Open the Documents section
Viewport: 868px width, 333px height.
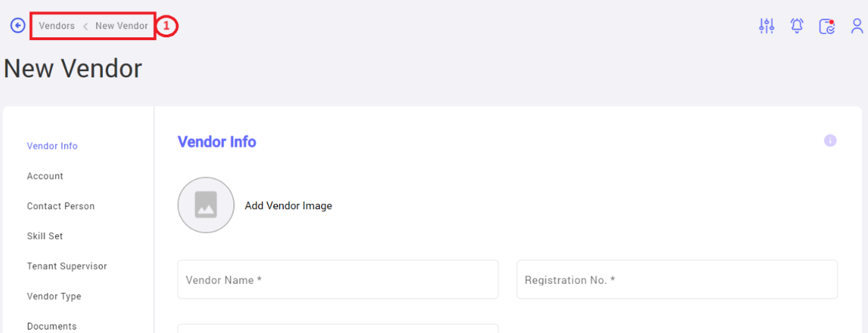click(52, 326)
